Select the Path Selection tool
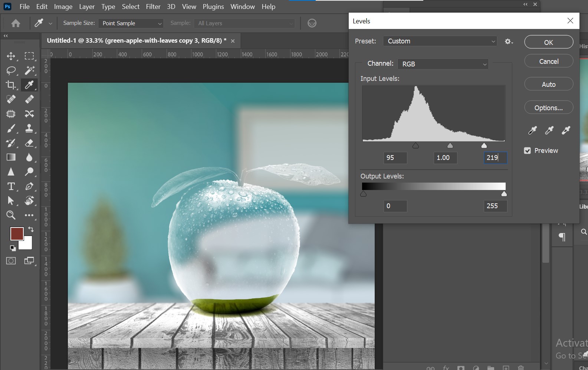Screen dimensions: 588x370 tap(11, 201)
